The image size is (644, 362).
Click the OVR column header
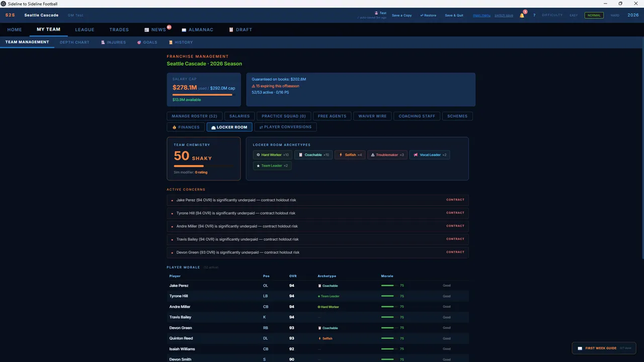pyautogui.click(x=293, y=276)
